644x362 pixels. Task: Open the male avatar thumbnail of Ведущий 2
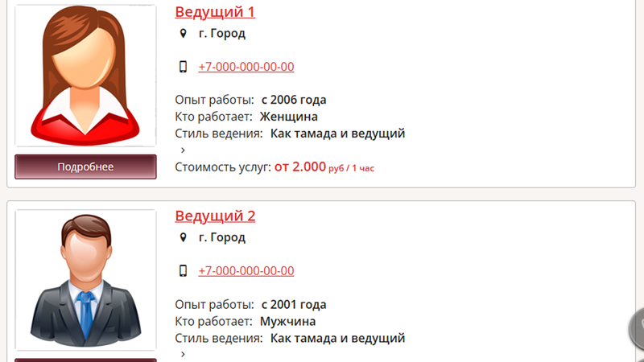click(85, 280)
